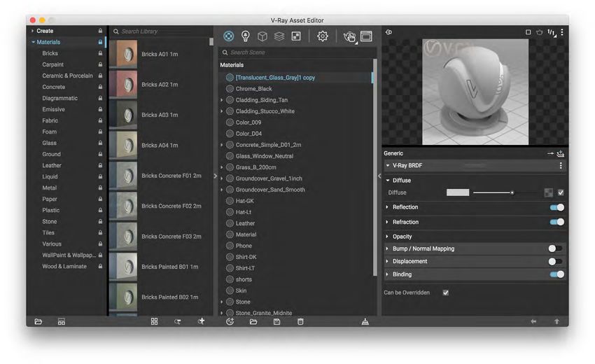Show the Frame Buffer window icon
Screen dimensions: 595x364
[366, 36]
